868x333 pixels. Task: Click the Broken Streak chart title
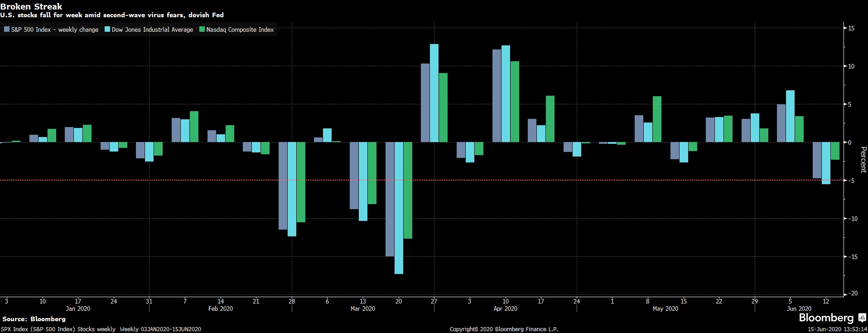pos(31,6)
